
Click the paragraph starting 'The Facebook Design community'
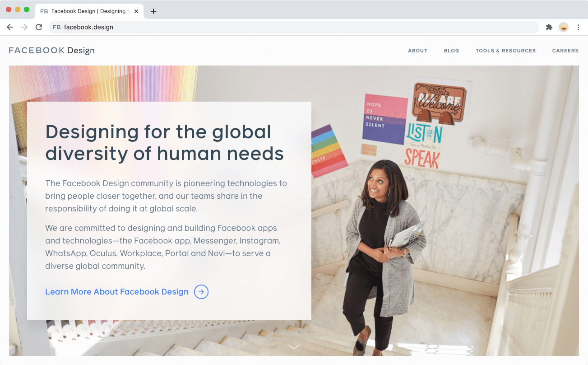tap(166, 196)
